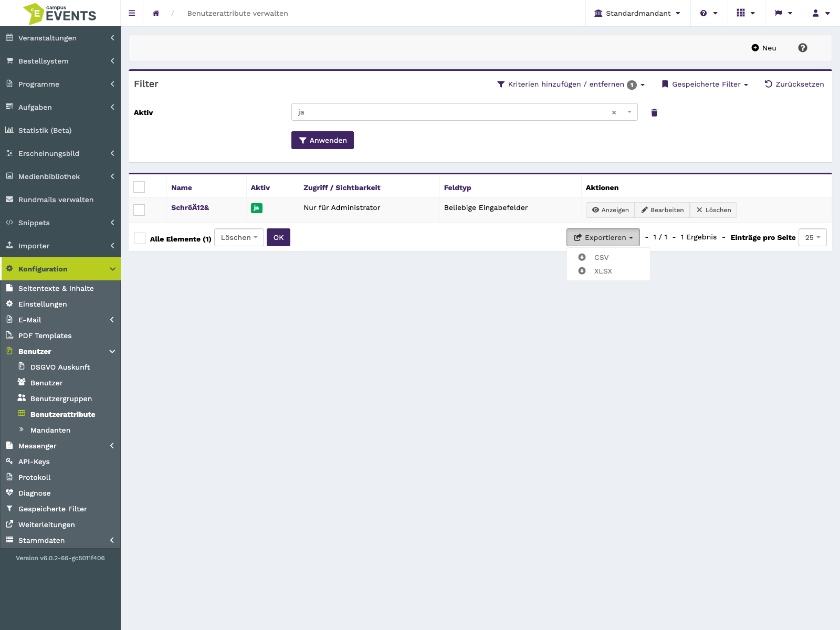Go to home via house icon
Image resolution: width=840 pixels, height=630 pixels.
[x=156, y=13]
